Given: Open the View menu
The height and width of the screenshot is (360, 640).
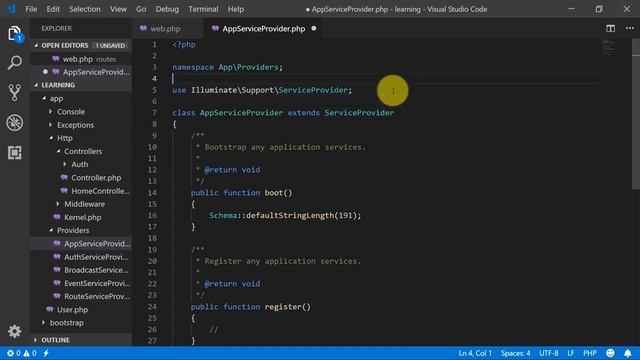Looking at the screenshot, I should point(118,9).
